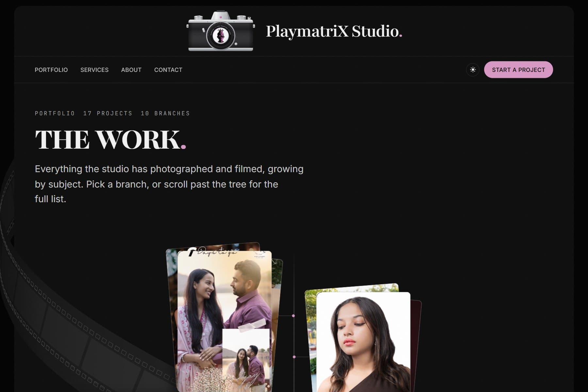This screenshot has height=392, width=588.
Task: Select the upper pink branch node dot
Action: 293,316
